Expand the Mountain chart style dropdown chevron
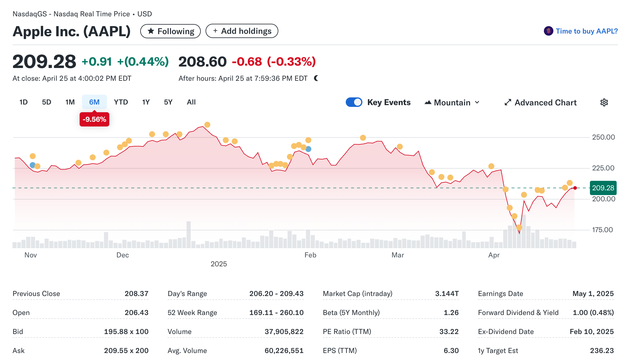Screen dimensions: 622x364 [477, 102]
